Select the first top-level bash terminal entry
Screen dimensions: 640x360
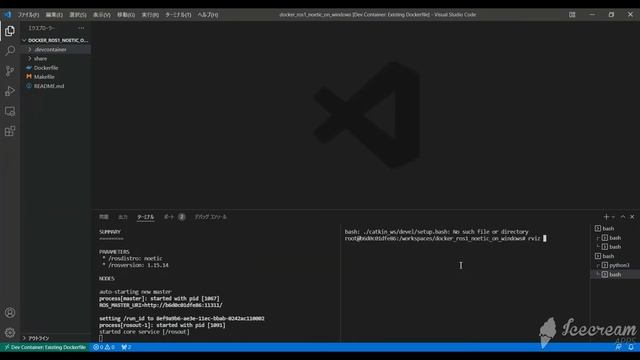(615, 229)
